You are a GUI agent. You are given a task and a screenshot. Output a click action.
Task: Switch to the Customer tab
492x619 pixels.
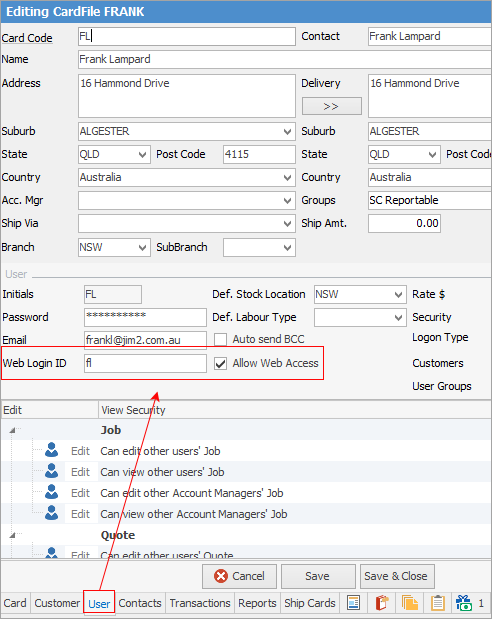point(57,603)
